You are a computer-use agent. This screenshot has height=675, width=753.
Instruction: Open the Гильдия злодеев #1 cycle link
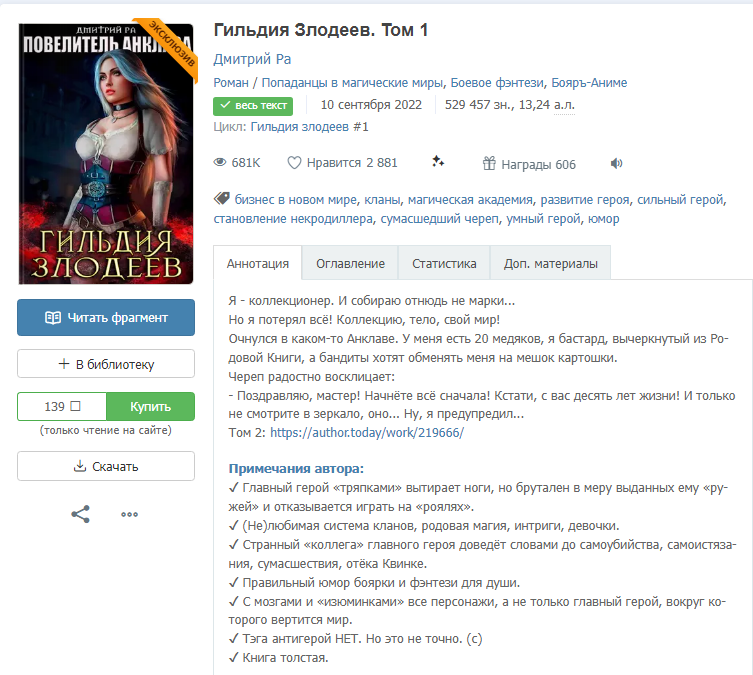point(309,127)
